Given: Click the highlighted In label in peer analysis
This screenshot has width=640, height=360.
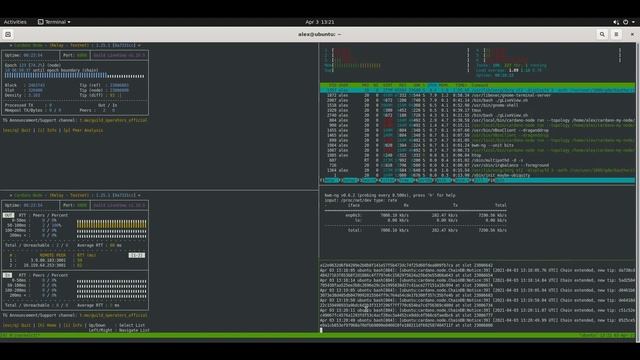Looking at the screenshot, I should 7,275.
